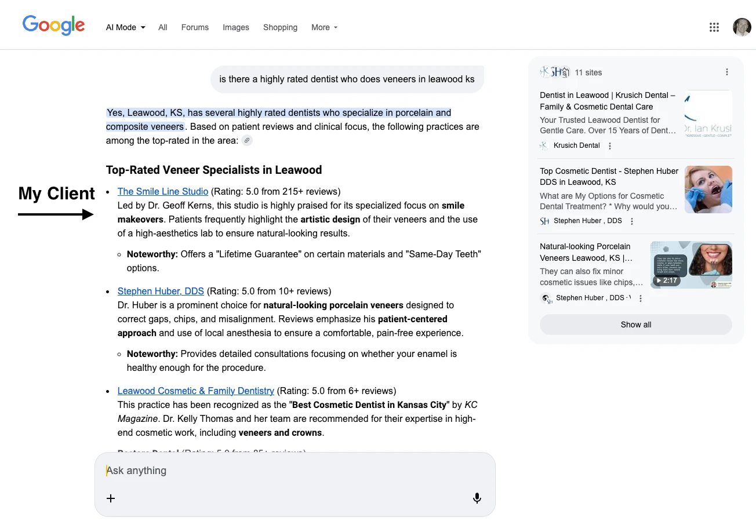Open sites panel three-dot menu
This screenshot has width=756, height=532.
click(727, 72)
